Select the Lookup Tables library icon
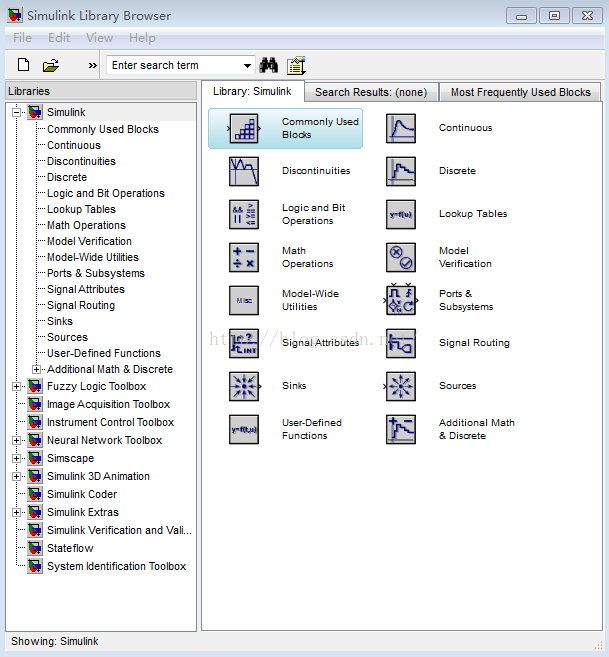The image size is (609, 657). [401, 214]
